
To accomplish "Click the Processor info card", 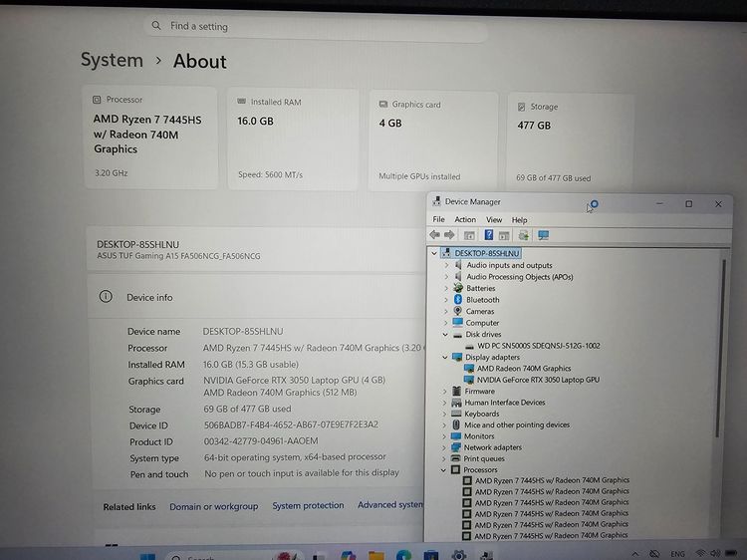I will click(149, 138).
